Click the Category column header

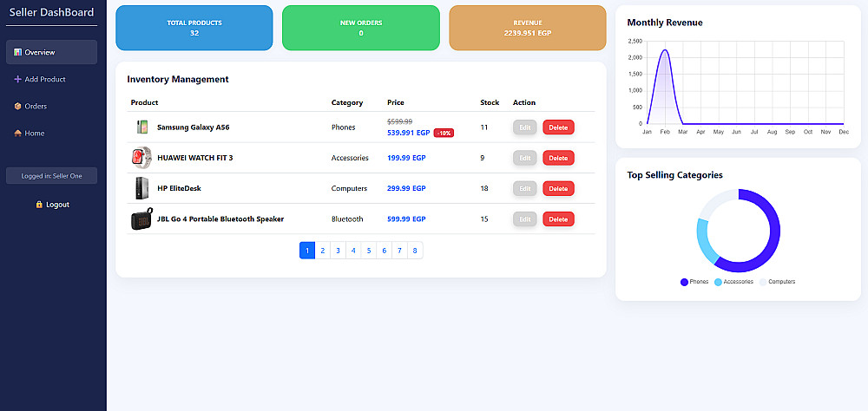(x=347, y=102)
